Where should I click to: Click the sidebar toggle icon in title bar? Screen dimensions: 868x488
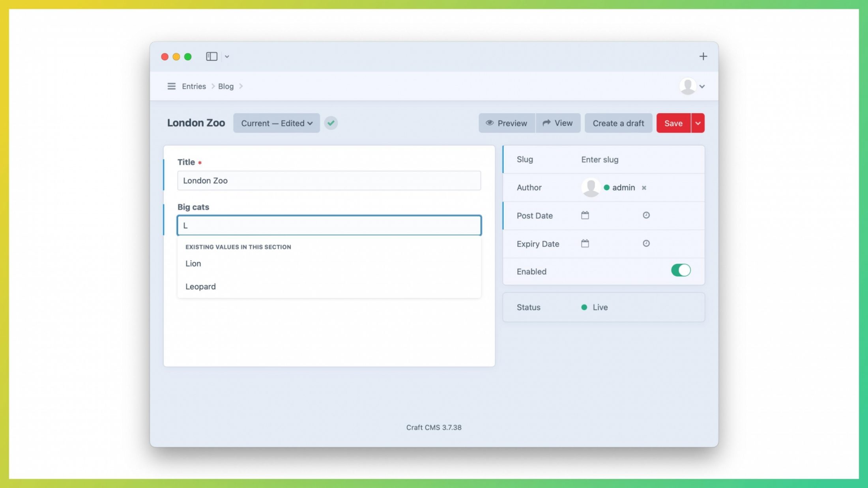pos(211,57)
